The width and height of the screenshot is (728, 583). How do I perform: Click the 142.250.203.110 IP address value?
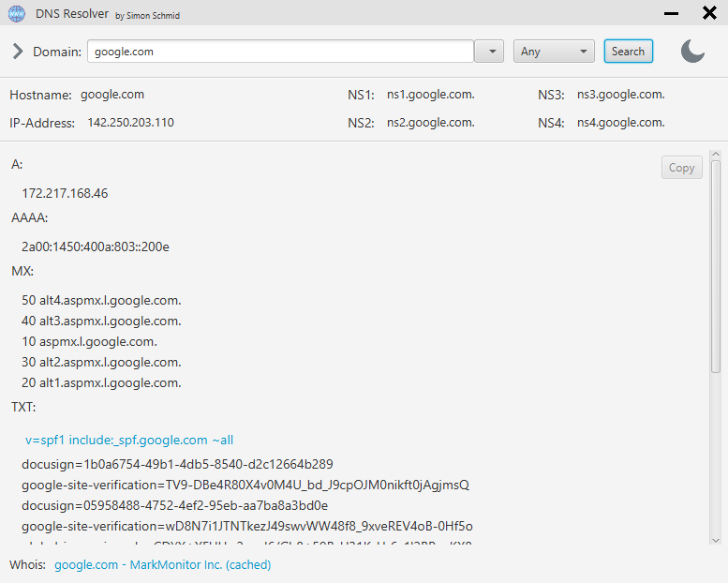(x=130, y=123)
